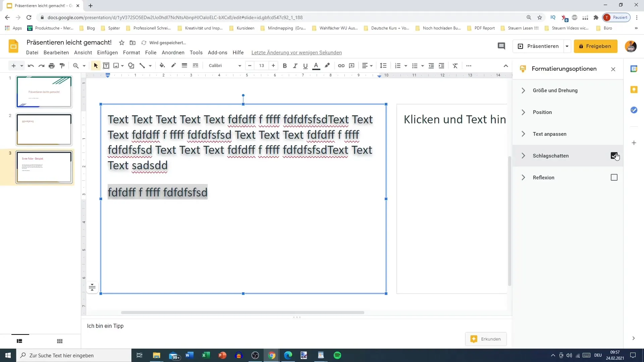
Task: Click the fill color bucket
Action: 162,66
